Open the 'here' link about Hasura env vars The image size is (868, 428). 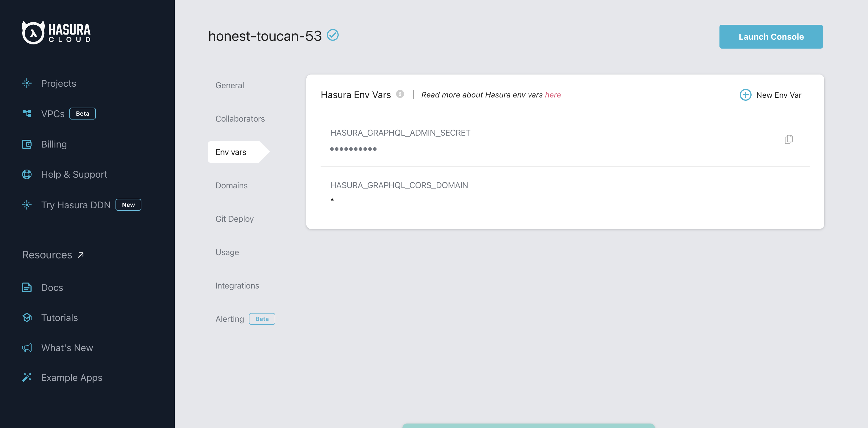[553, 95]
